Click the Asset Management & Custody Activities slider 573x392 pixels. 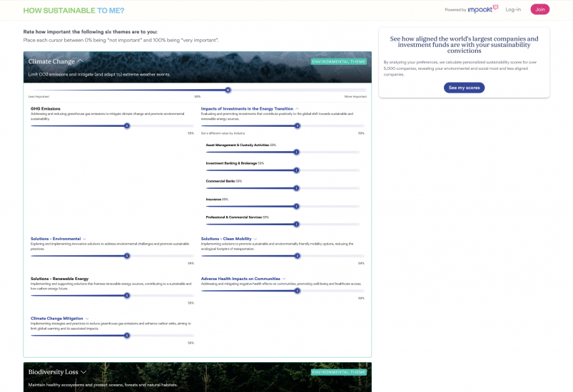pos(296,152)
